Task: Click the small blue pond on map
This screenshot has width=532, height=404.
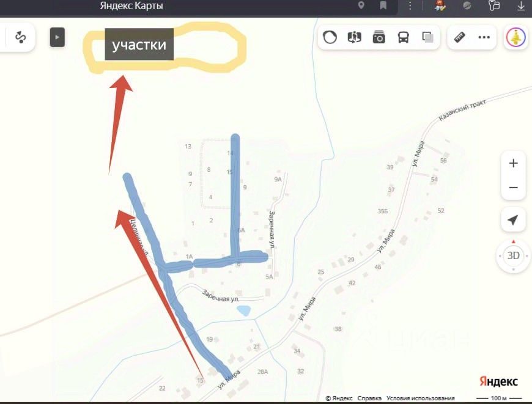Action: pyautogui.click(x=244, y=310)
